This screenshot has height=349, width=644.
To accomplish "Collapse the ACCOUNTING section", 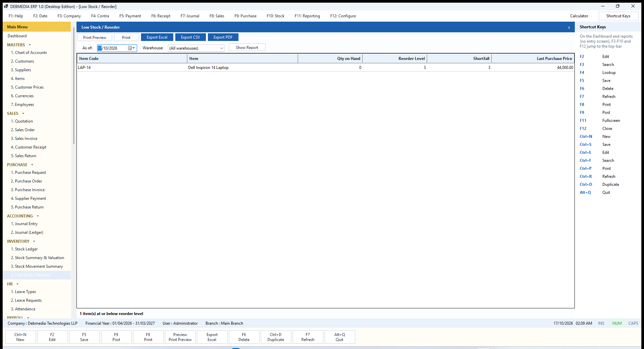I will point(38,216).
